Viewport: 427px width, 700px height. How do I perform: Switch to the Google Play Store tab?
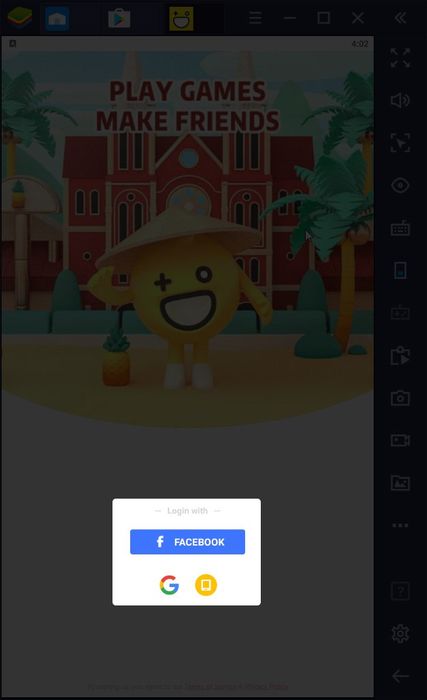tap(119, 18)
